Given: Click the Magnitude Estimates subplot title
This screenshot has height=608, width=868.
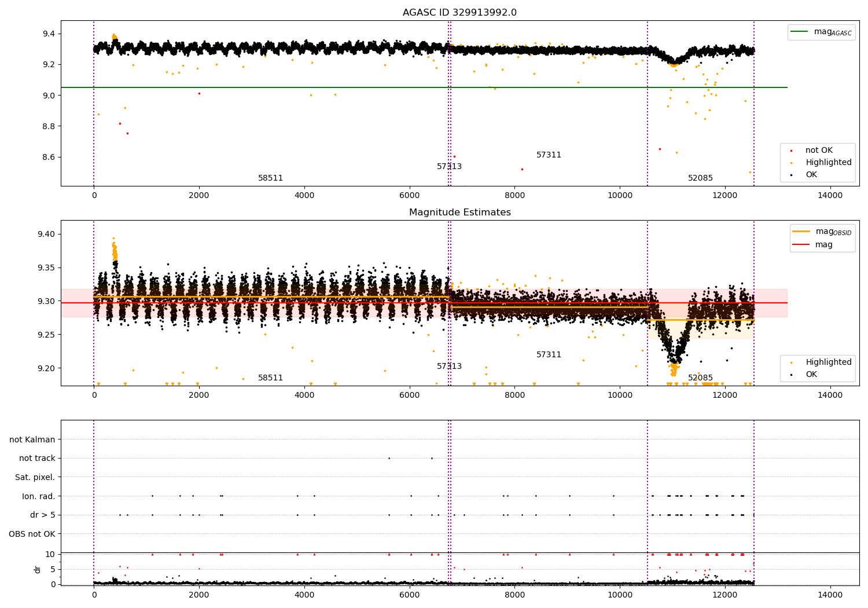Looking at the screenshot, I should pos(459,213).
